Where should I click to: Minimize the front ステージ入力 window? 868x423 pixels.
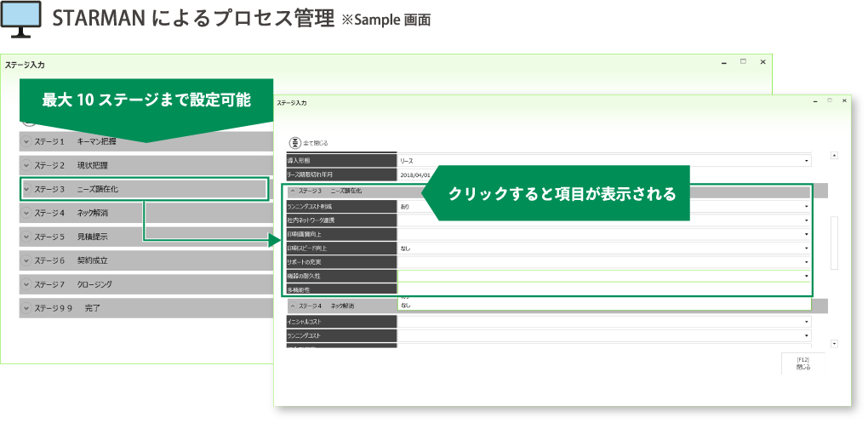point(815,102)
